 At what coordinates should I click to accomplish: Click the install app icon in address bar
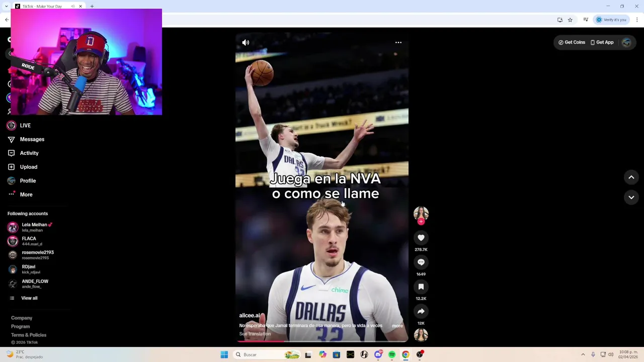[560, 20]
